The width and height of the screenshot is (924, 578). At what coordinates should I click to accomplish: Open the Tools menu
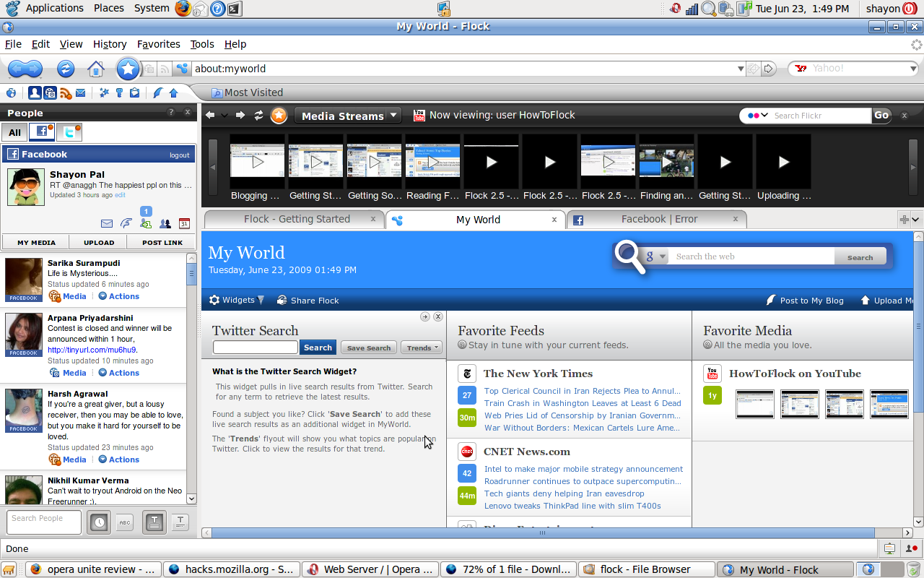click(x=202, y=44)
